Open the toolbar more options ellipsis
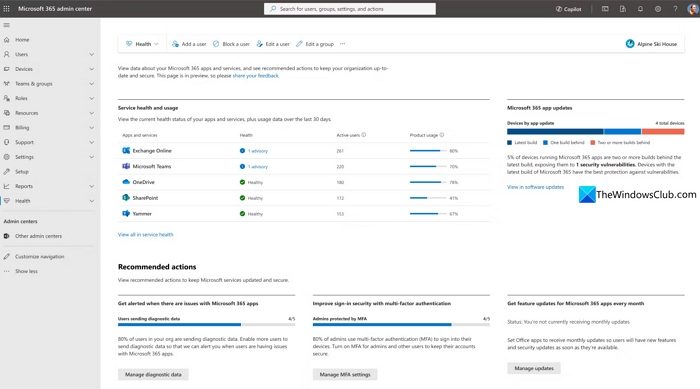 pos(342,44)
